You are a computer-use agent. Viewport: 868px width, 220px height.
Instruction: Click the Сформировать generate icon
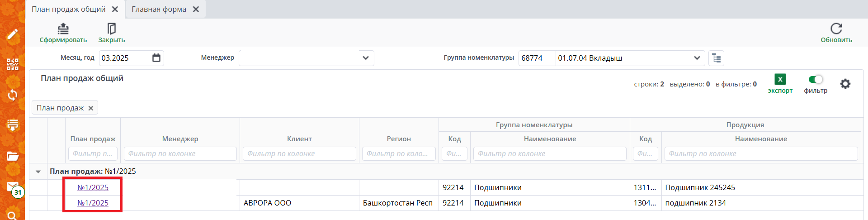coord(63,29)
